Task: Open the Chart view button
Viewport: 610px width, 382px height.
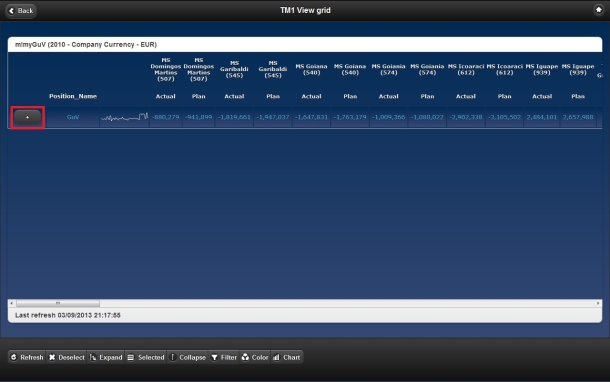Action: [x=287, y=357]
